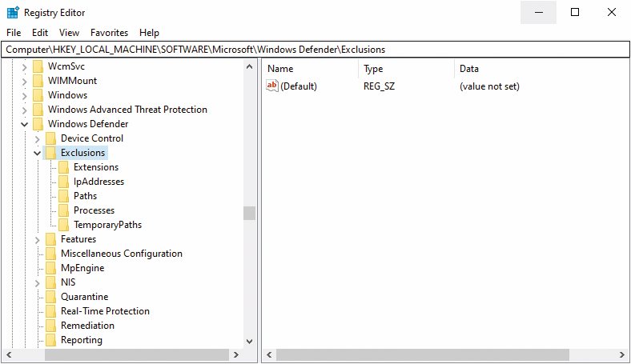Select the Extensions key label
This screenshot has height=364, width=631.
pos(96,167)
